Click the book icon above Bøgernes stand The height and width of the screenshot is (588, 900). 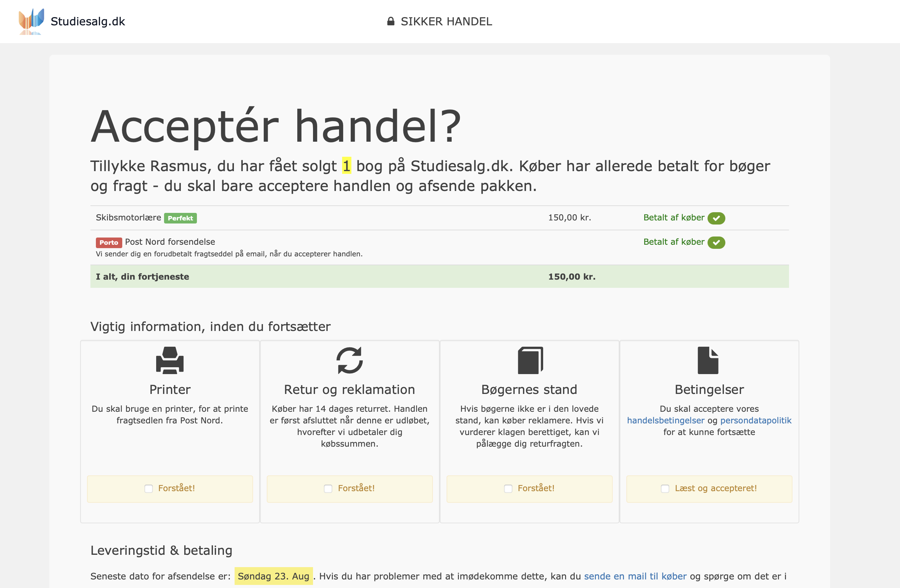point(530,360)
